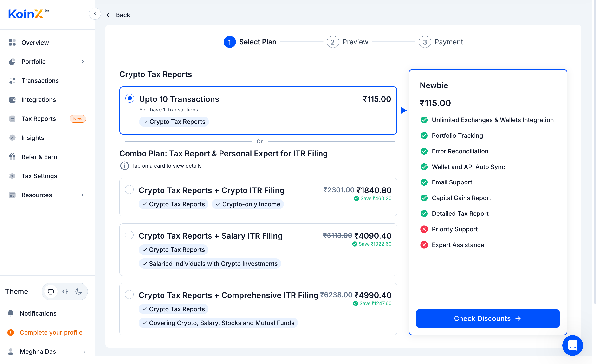
Task: Click the Crypto-only Income tag
Action: coord(248,204)
